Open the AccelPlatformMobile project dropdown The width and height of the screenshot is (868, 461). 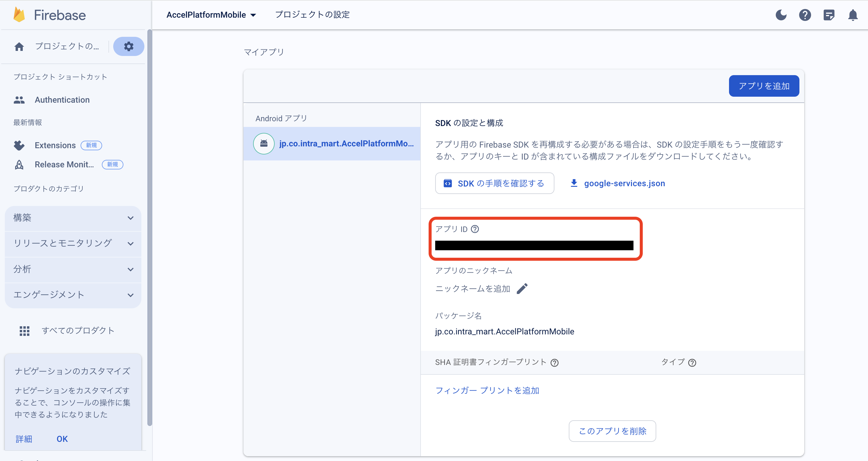point(211,15)
